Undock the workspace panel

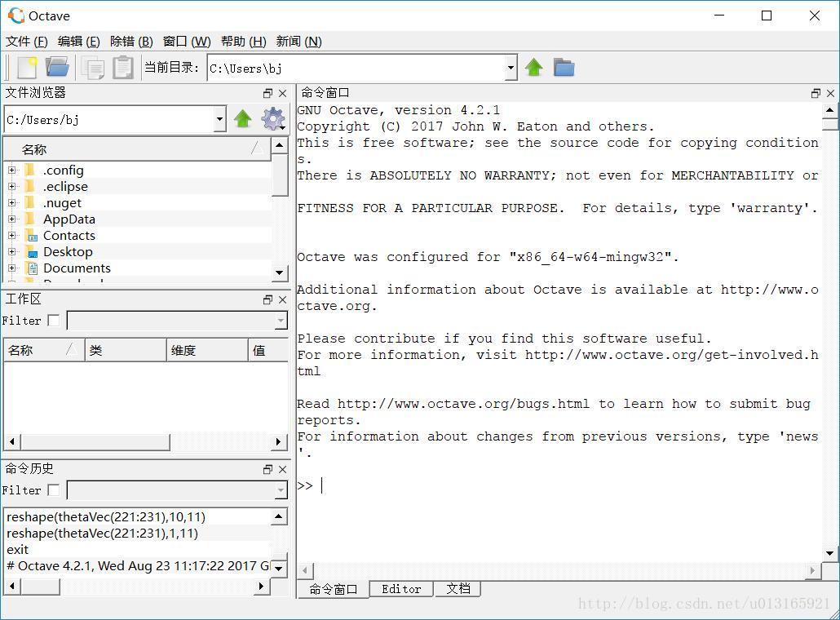point(267,299)
